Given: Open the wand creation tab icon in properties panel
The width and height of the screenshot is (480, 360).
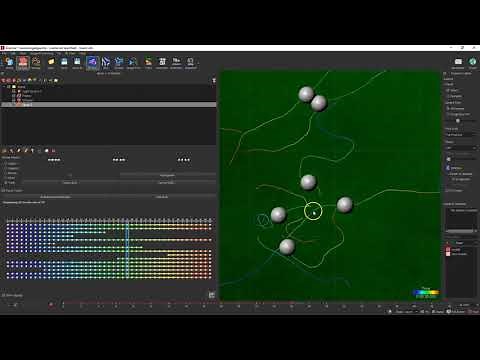Looking at the screenshot, I should pos(11,151).
